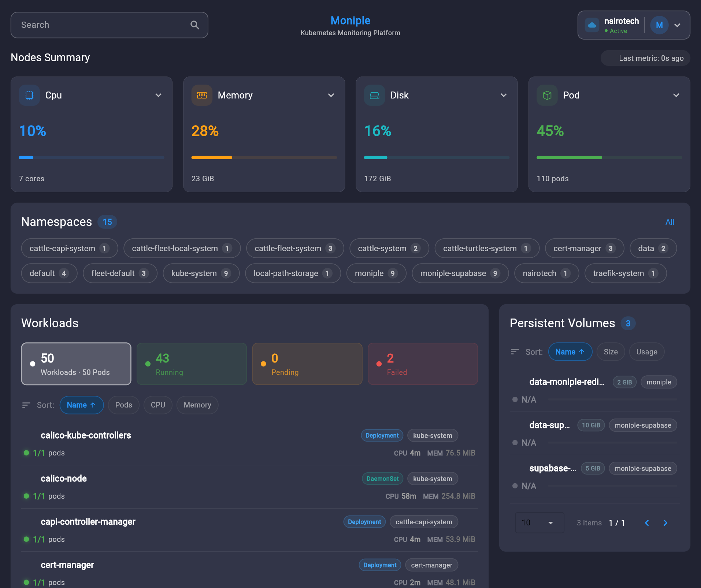701x588 pixels.
Task: Select the Pending workloads filter
Action: [x=307, y=364]
